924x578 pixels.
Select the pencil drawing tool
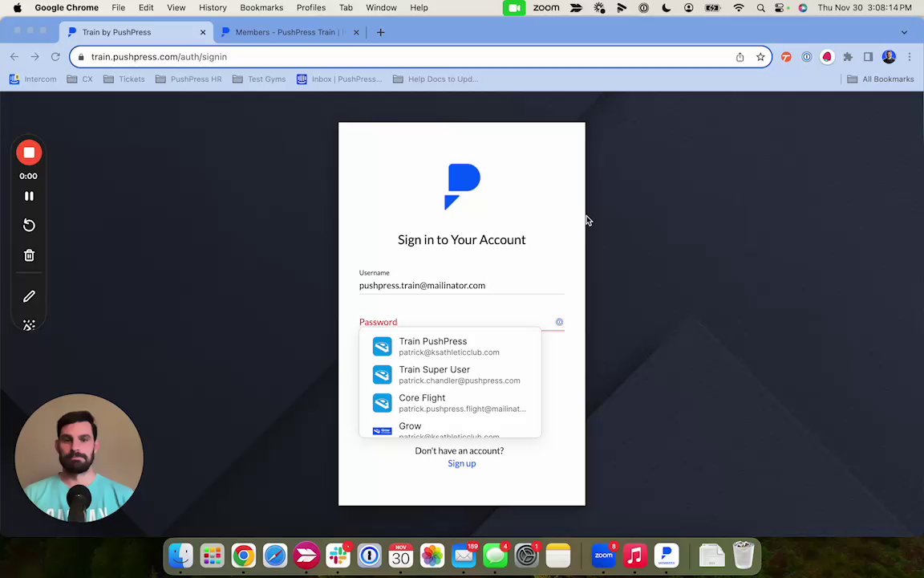click(x=29, y=297)
